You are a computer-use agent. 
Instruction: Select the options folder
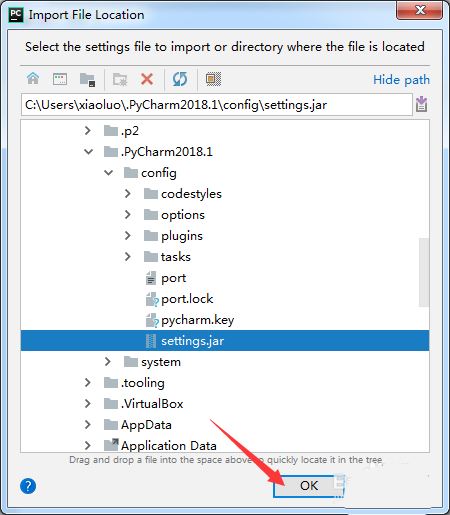click(183, 215)
